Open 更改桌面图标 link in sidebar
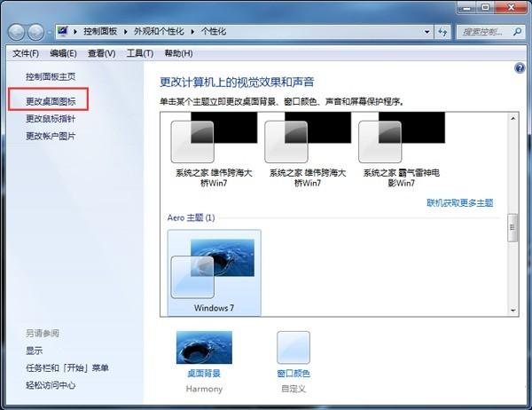Image resolution: width=532 pixels, height=410 pixels. (51, 101)
